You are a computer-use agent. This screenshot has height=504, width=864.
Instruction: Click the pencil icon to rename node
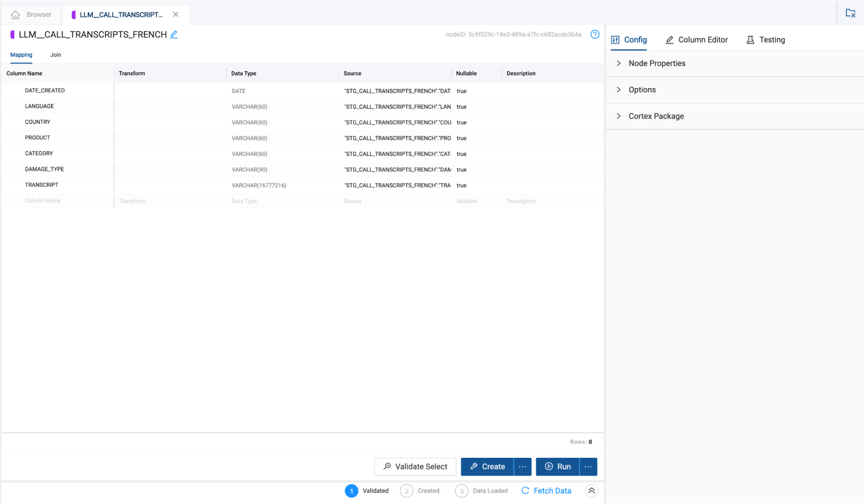click(x=174, y=35)
